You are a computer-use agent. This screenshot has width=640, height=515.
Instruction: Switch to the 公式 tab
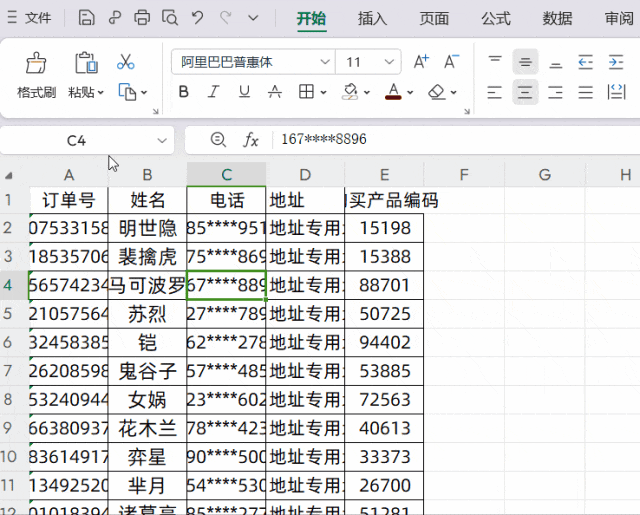(496, 18)
